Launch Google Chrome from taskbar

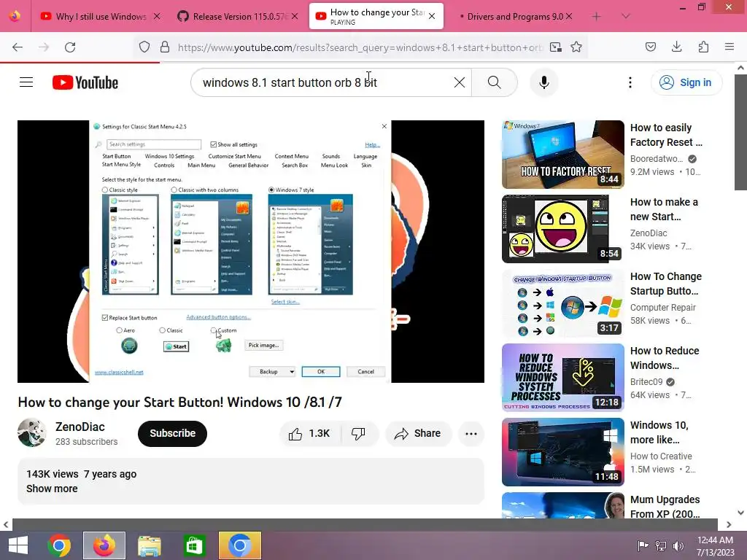(59, 545)
